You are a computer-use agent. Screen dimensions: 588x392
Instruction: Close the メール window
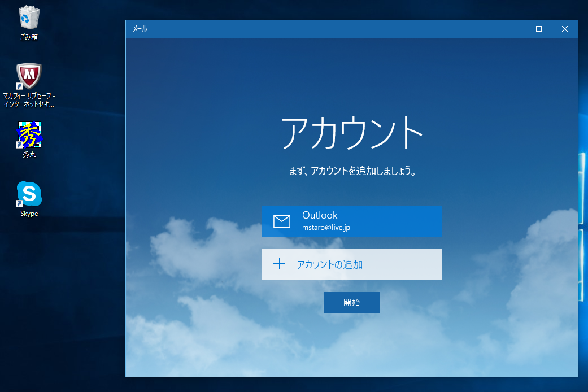tap(565, 29)
